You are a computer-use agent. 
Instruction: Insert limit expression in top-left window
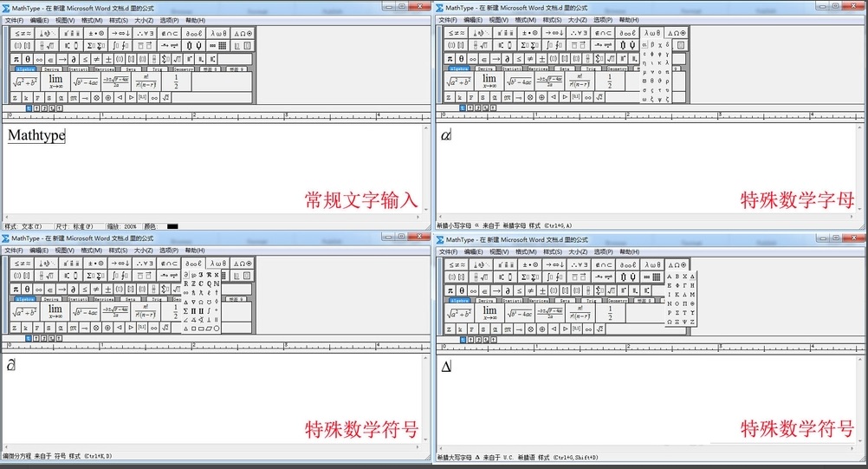55,82
